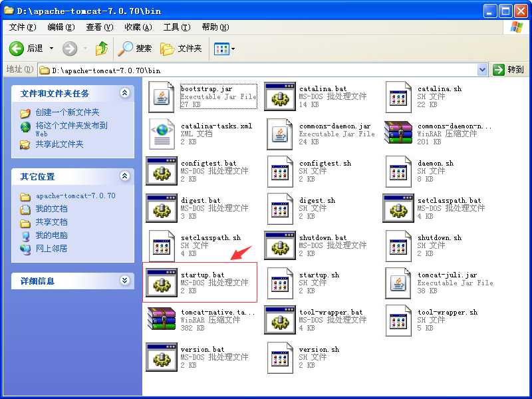Click the bootstrap.jar file icon
The image size is (532, 399).
coord(162,97)
